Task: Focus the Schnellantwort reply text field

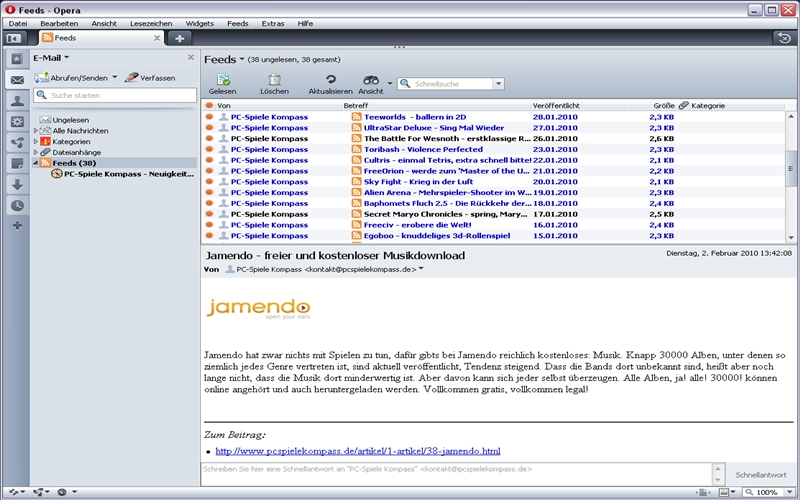Action: pyautogui.click(x=457, y=474)
